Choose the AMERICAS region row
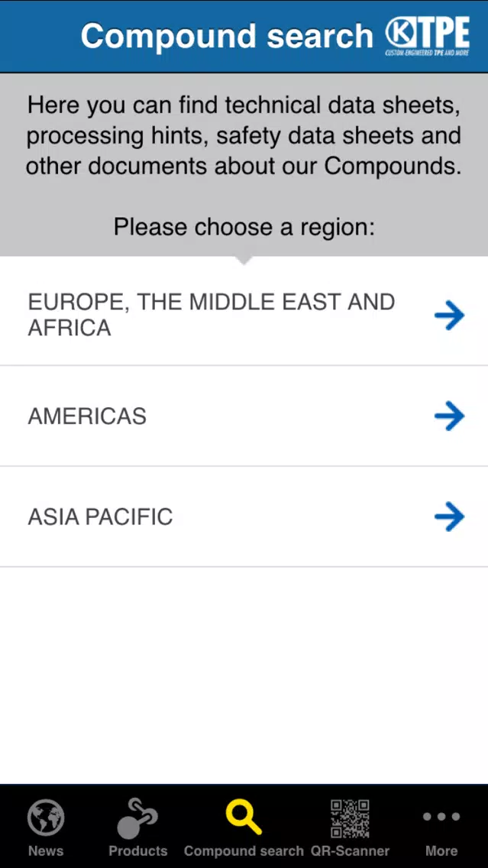The width and height of the screenshot is (488, 868). (x=244, y=416)
